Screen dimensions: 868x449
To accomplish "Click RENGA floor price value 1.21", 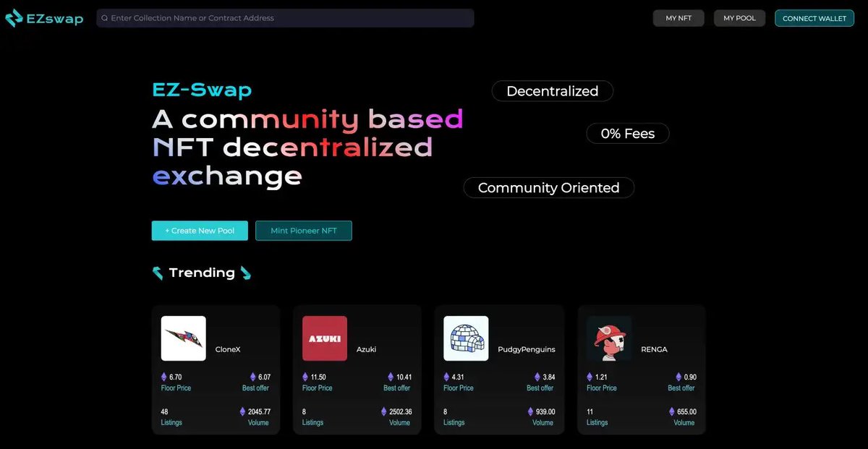I will pyautogui.click(x=601, y=377).
